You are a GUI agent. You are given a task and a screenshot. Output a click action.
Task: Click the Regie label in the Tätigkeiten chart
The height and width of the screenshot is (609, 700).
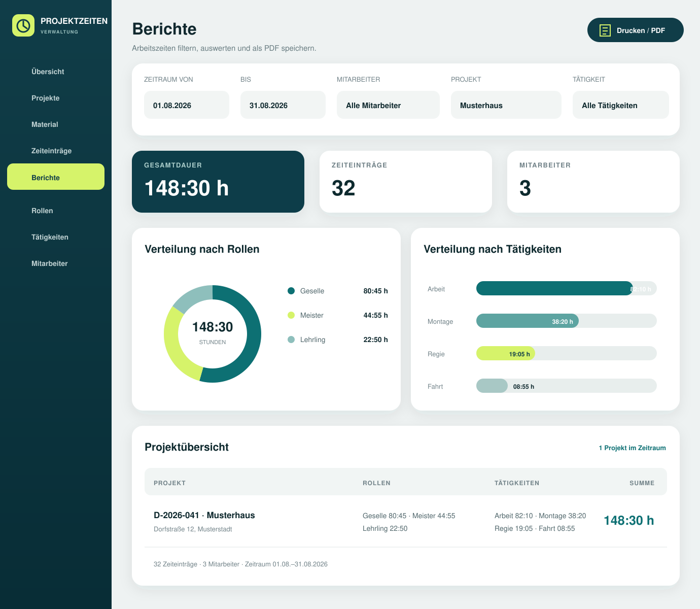click(x=436, y=354)
